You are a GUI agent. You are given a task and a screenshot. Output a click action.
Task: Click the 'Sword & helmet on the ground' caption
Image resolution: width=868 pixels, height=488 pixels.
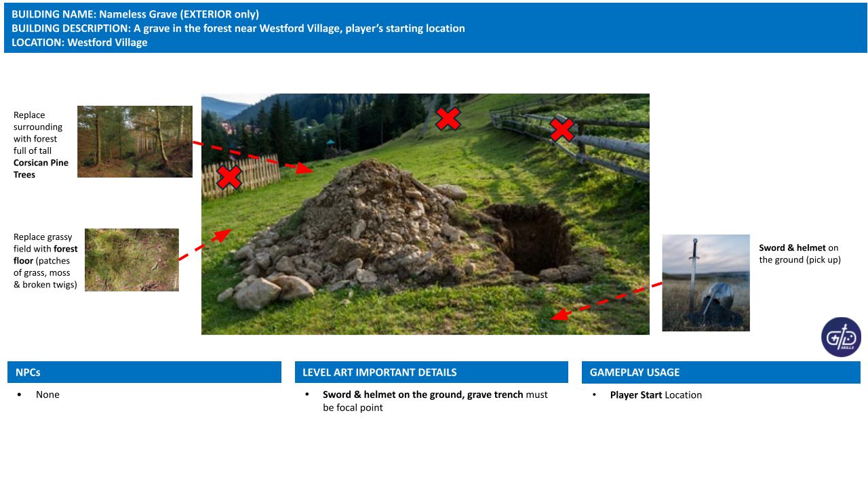(800, 253)
